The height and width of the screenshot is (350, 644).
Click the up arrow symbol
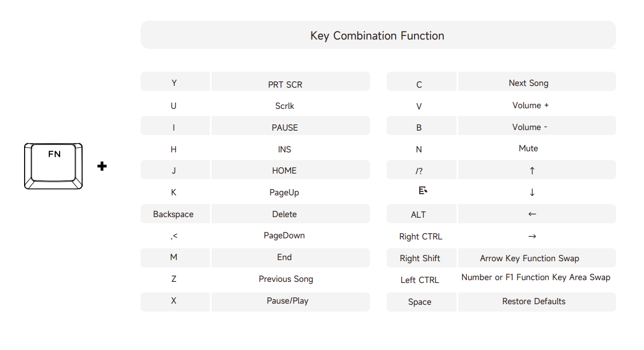pos(532,171)
